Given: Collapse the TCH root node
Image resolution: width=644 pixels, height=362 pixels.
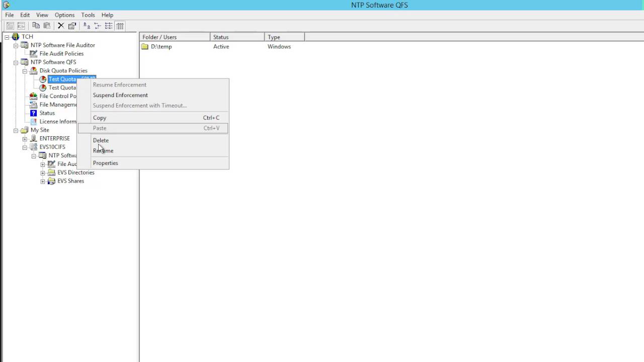Looking at the screenshot, I should tap(7, 37).
